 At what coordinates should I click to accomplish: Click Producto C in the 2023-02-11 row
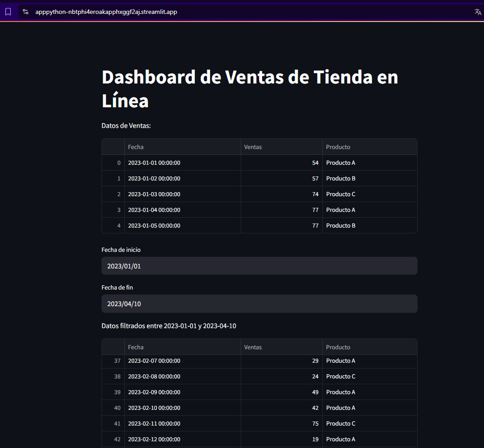[x=370, y=424]
